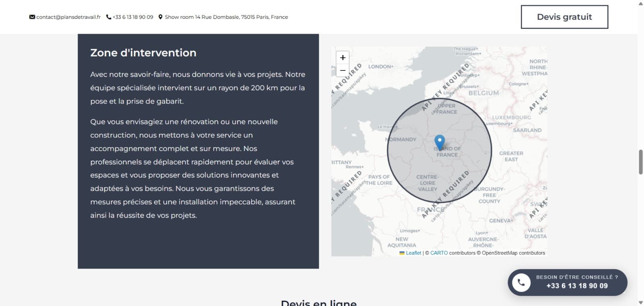Click the GREATER EAST label on the map

[x=511, y=156]
